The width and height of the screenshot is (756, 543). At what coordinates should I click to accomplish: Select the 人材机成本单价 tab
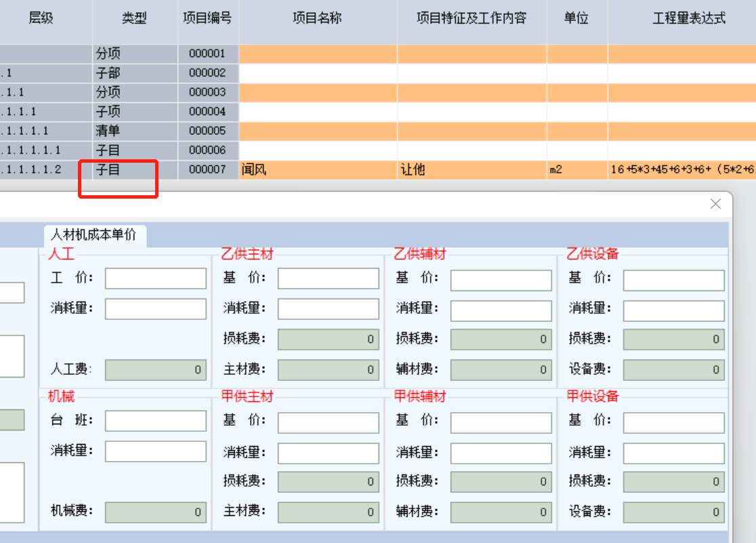coord(94,235)
